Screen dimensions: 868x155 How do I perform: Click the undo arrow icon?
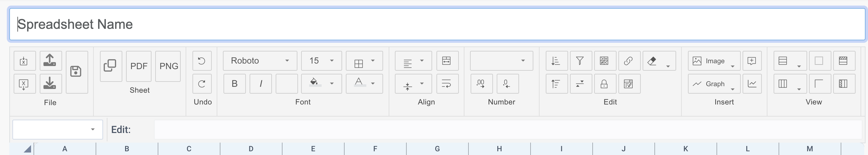tap(201, 61)
